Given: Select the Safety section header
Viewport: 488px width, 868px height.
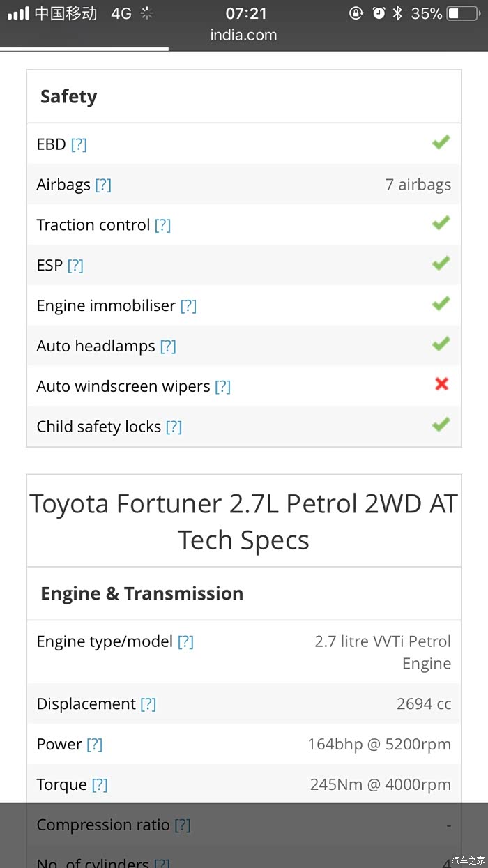Looking at the screenshot, I should coord(68,97).
